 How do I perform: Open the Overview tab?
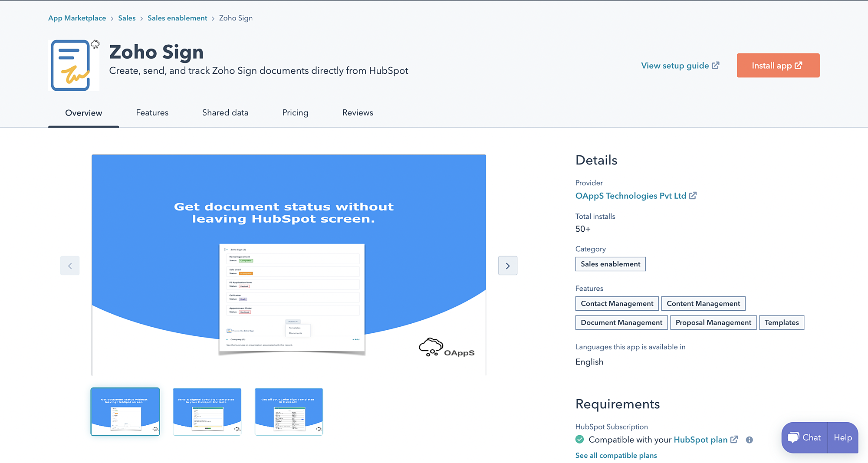coord(84,113)
